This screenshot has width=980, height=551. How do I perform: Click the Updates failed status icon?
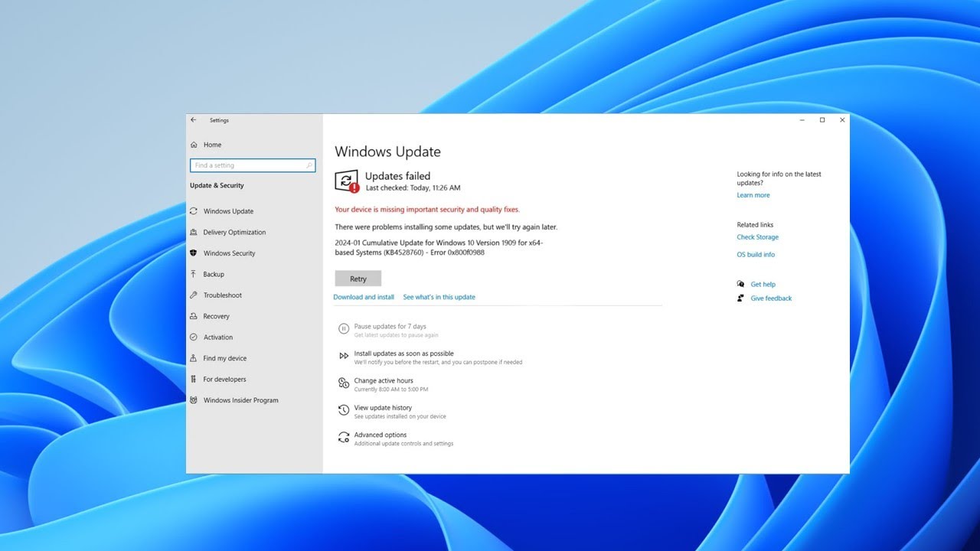[347, 181]
